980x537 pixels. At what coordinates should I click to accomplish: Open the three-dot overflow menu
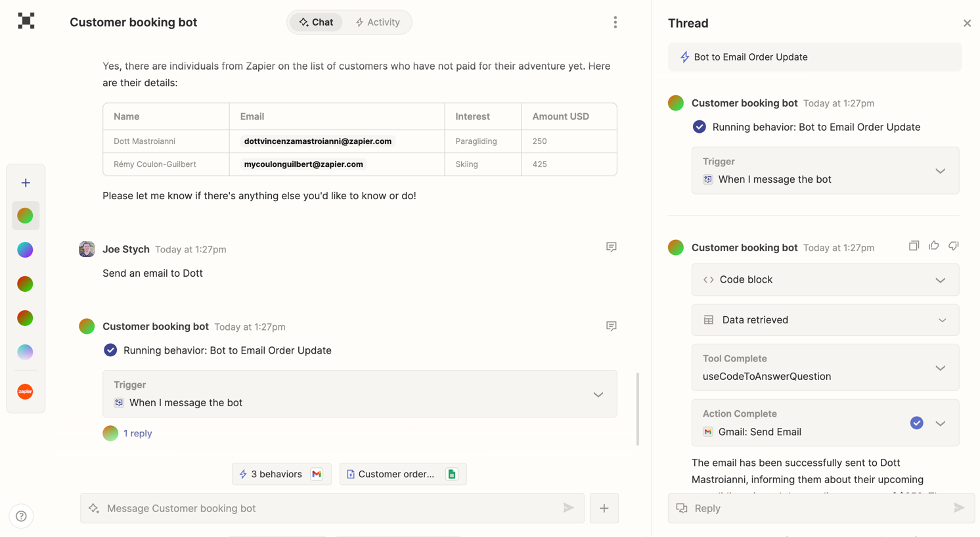coord(615,22)
